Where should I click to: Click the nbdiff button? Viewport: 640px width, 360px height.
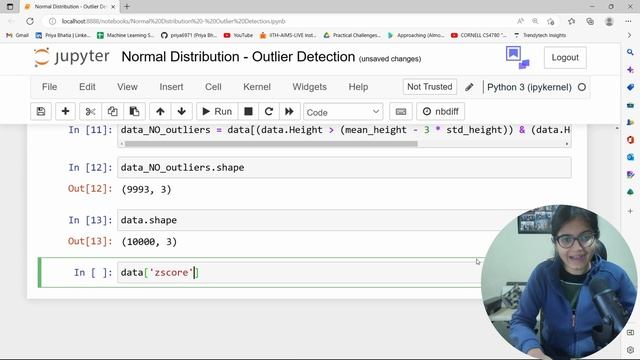point(440,111)
